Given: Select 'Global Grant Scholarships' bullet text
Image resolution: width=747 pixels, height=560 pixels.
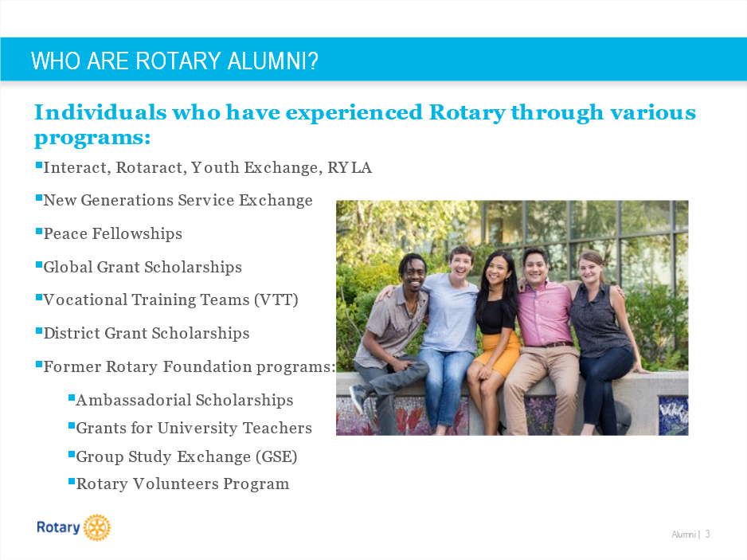Looking at the screenshot, I should coord(142,268).
